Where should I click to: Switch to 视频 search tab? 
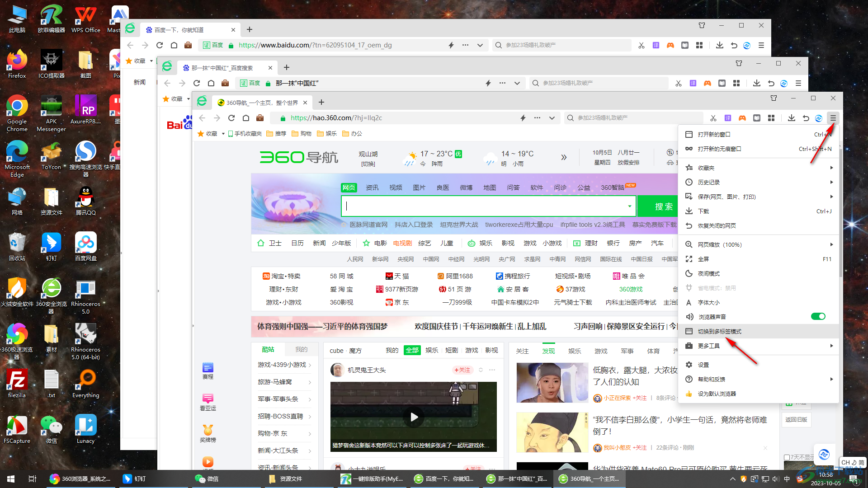(x=396, y=188)
